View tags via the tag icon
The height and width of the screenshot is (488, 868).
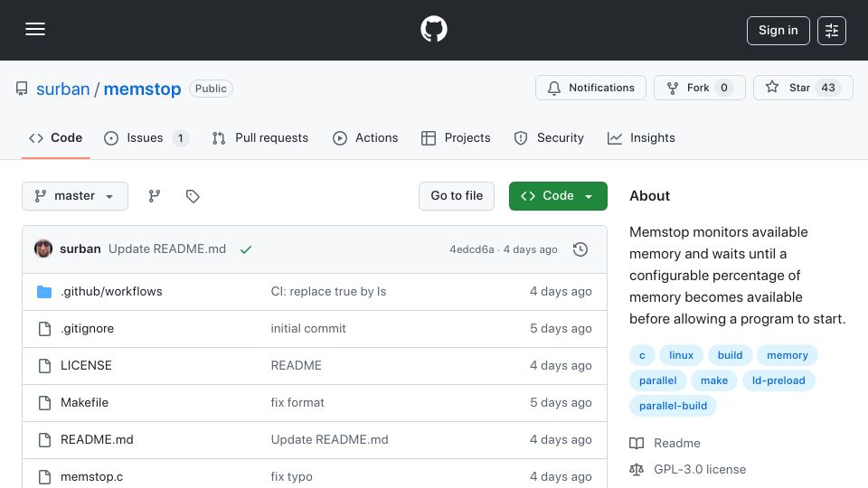(x=193, y=196)
